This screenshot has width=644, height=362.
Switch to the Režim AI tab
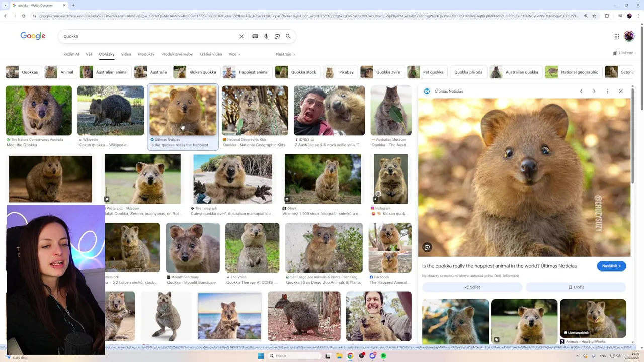[71, 54]
